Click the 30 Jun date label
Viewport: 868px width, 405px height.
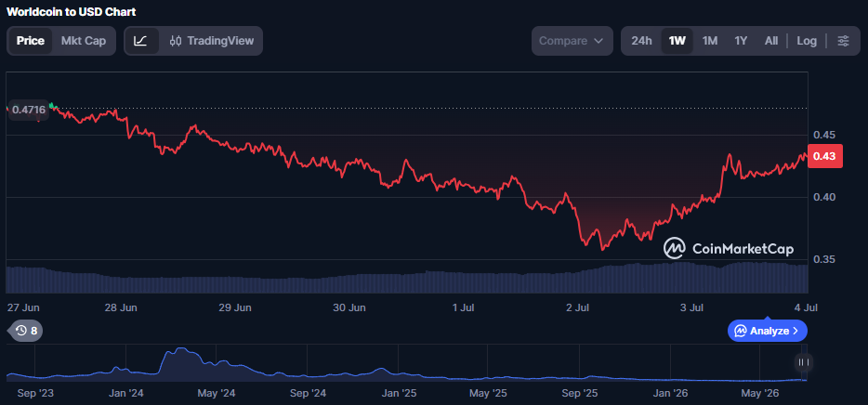tap(349, 307)
